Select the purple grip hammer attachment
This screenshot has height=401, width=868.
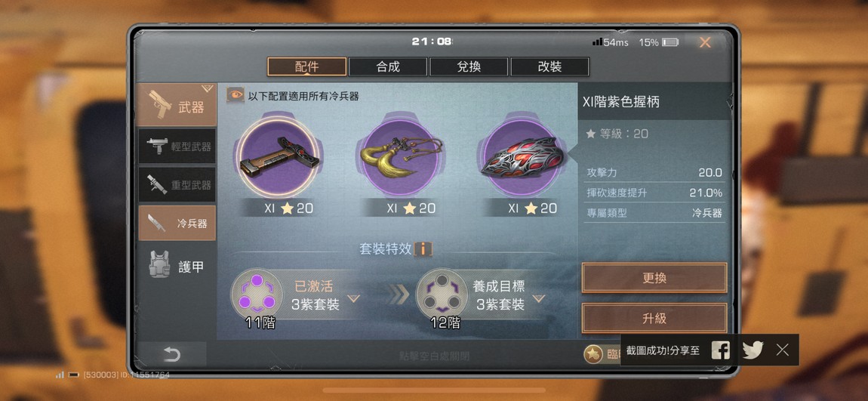coord(279,157)
